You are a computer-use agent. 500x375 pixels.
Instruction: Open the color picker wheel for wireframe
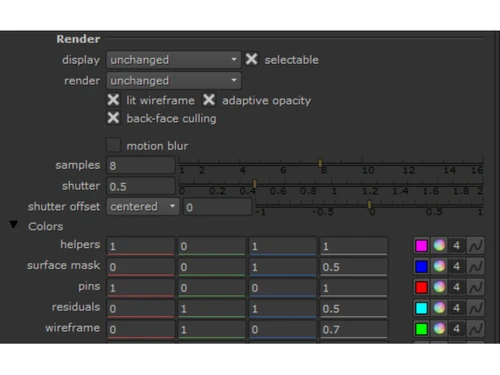click(439, 329)
